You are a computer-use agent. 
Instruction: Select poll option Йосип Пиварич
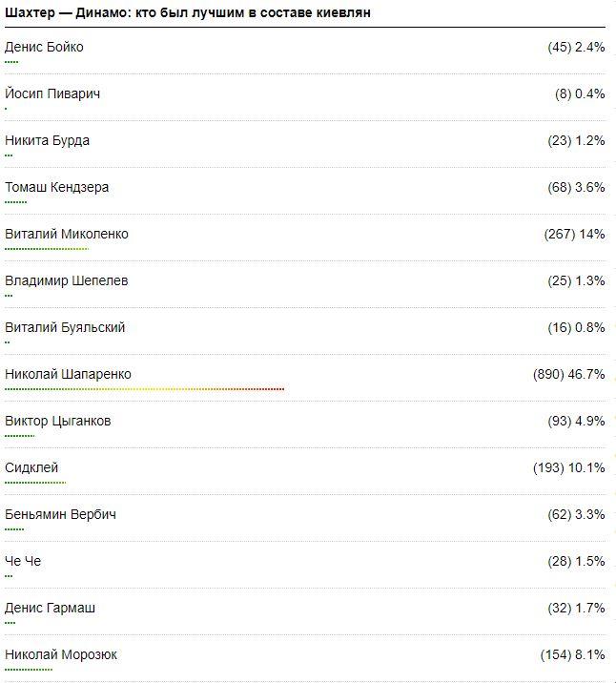pyautogui.click(x=52, y=93)
